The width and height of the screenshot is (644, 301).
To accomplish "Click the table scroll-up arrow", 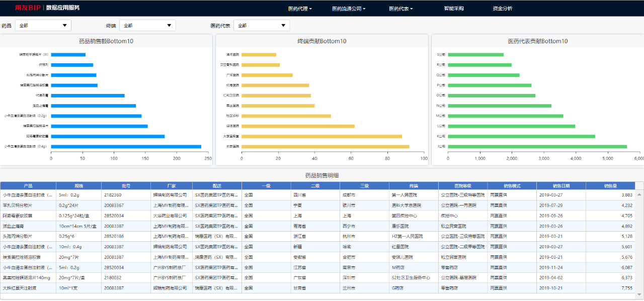I will click(x=639, y=194).
